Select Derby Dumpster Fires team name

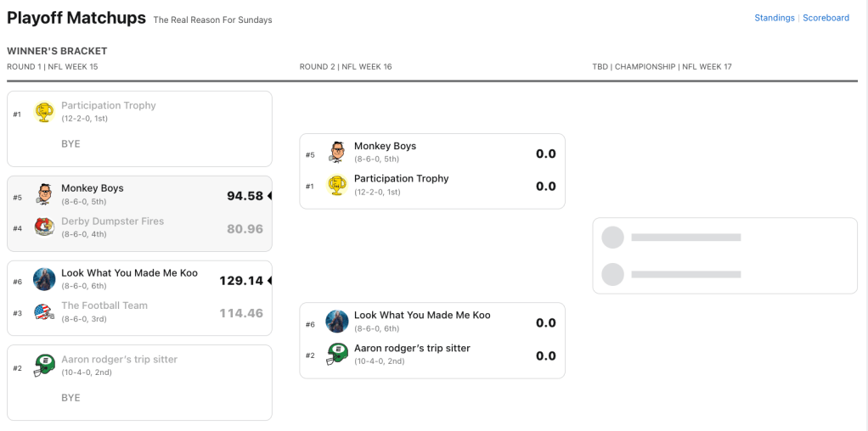pos(112,221)
